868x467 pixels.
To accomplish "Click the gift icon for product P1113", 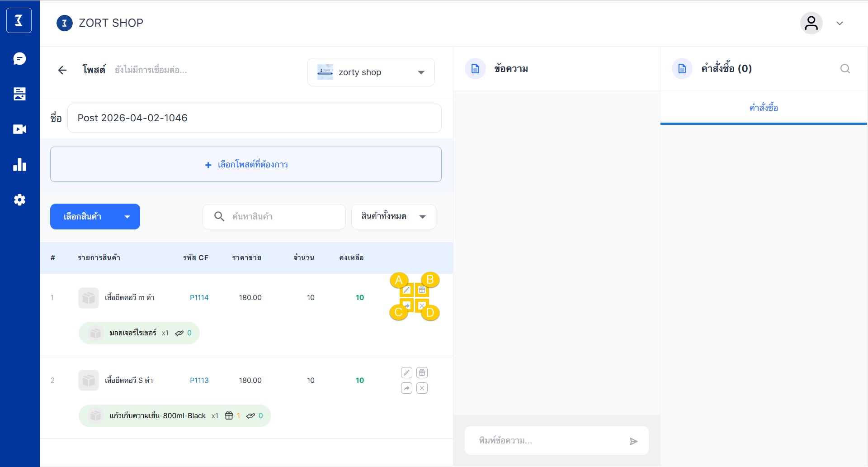I will point(422,372).
